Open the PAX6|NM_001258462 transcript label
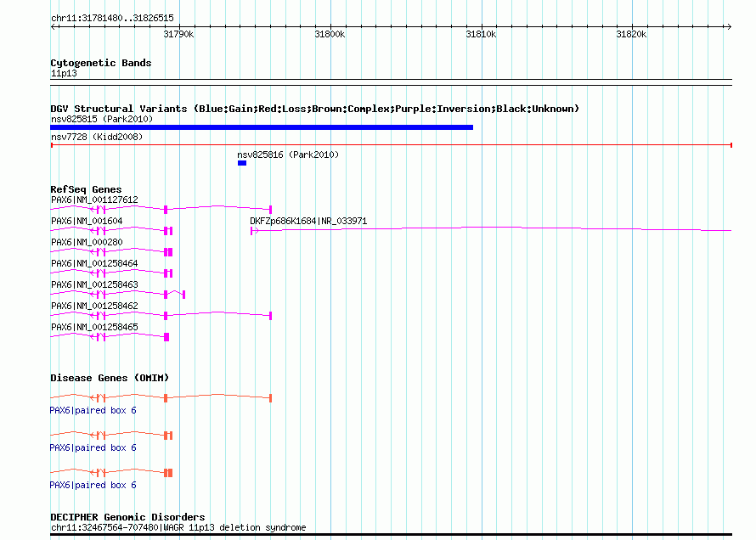This screenshot has height=540, width=756. tap(94, 306)
